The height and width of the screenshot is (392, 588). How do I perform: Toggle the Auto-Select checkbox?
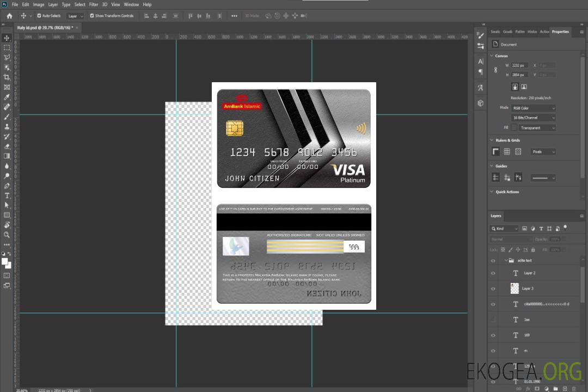(39, 16)
